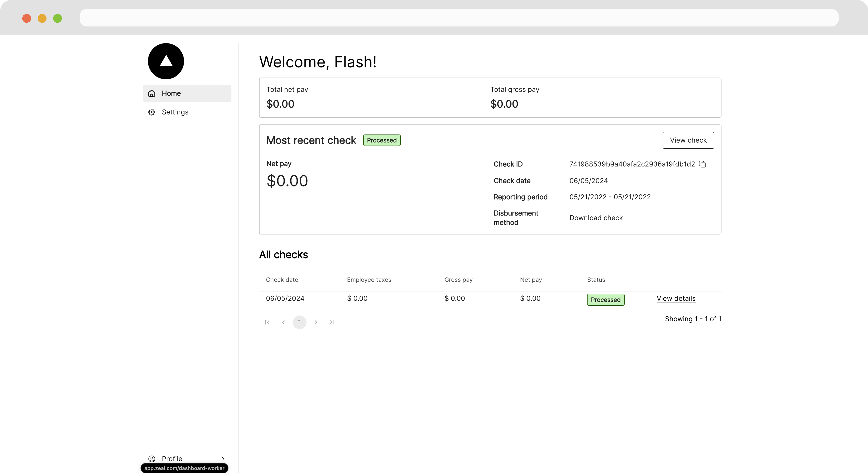Image resolution: width=868 pixels, height=476 pixels.
Task: Go to last page of checks
Action: (332, 322)
